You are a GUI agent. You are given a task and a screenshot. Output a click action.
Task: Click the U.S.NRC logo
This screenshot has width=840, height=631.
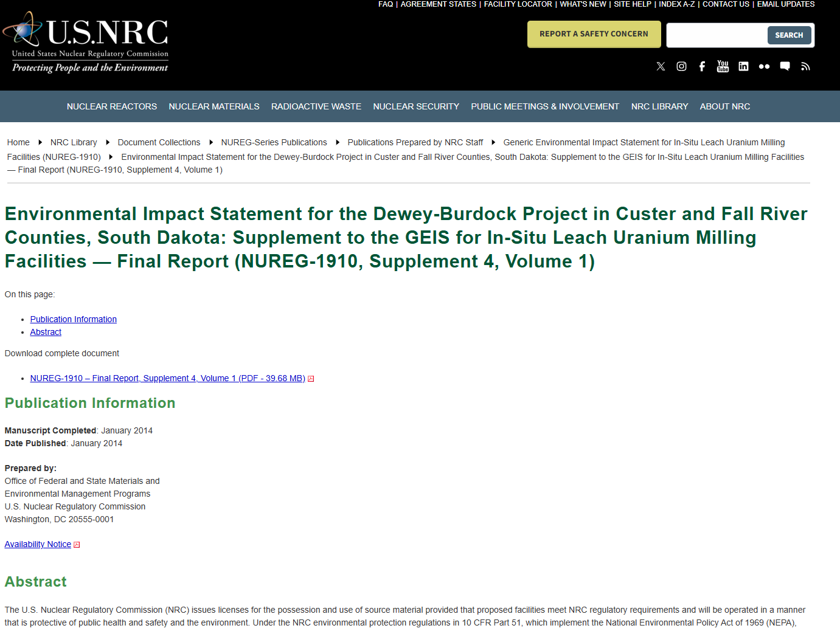[86, 43]
